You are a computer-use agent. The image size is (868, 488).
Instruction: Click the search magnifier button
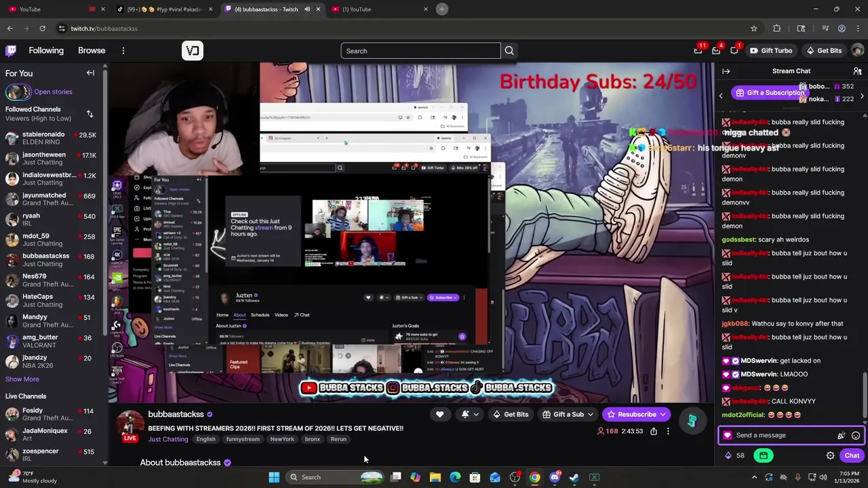tap(509, 51)
